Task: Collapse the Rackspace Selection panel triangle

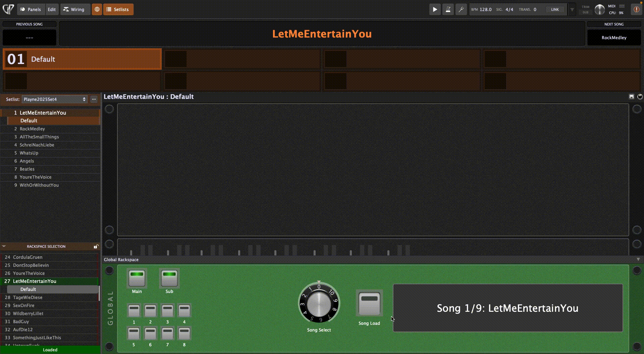Action: [4, 246]
